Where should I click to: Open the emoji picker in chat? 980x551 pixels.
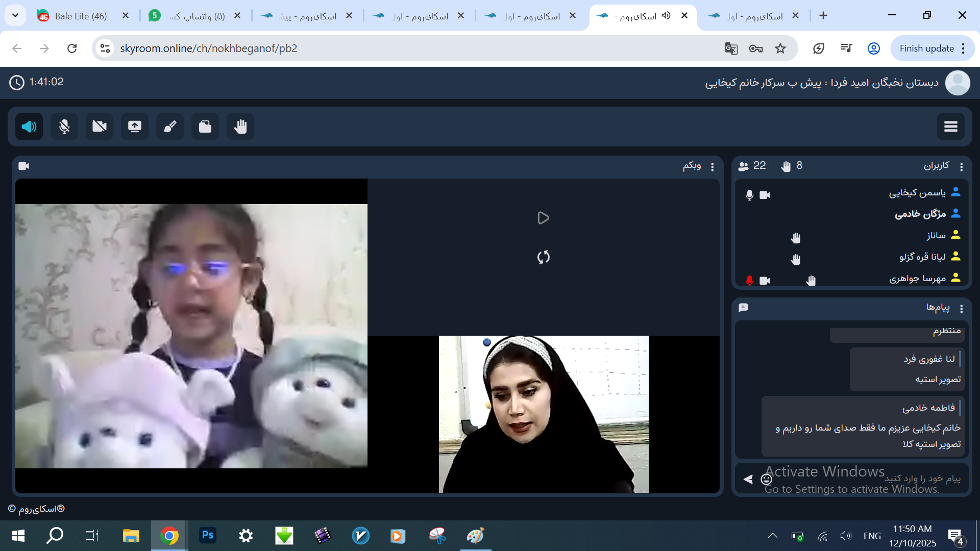coord(766,479)
